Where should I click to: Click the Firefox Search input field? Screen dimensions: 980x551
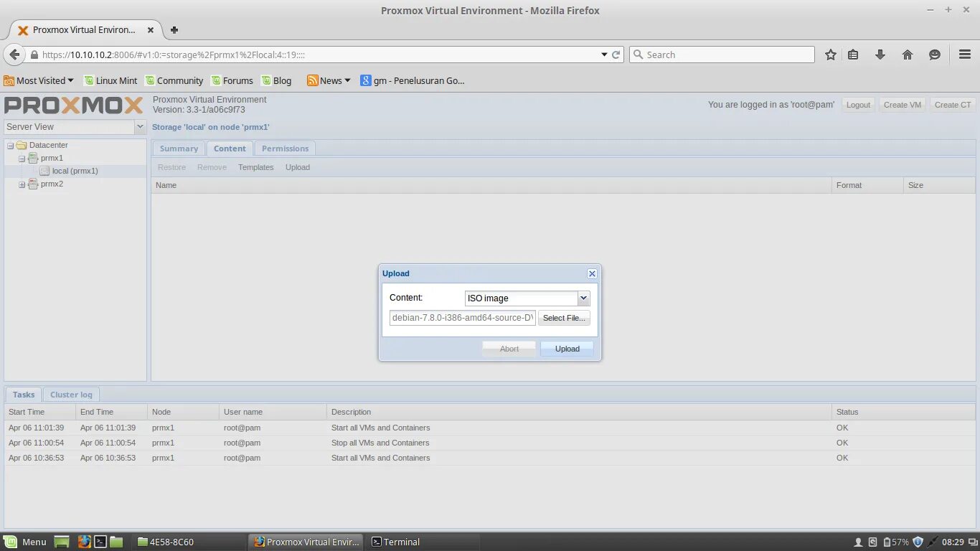click(x=722, y=55)
